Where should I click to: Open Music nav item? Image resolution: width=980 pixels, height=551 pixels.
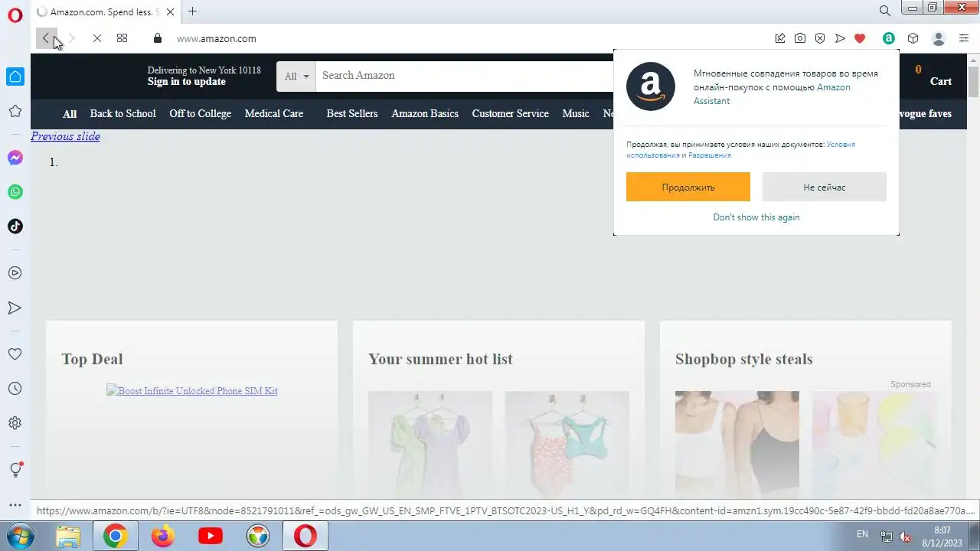(576, 113)
